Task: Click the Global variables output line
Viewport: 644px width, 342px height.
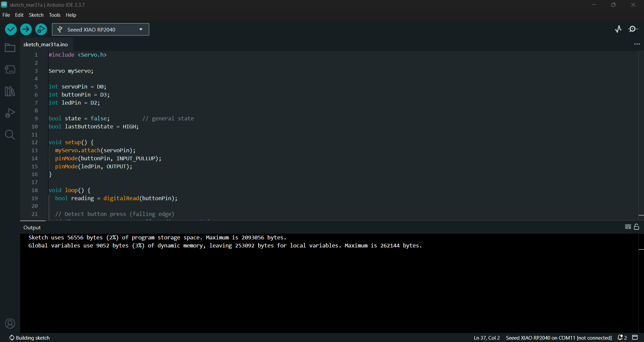Action: pyautogui.click(x=225, y=246)
